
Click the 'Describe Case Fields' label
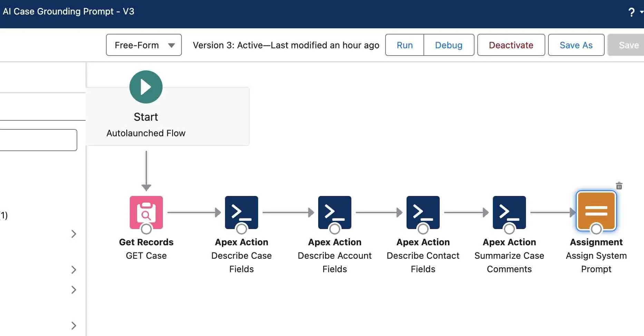242,262
